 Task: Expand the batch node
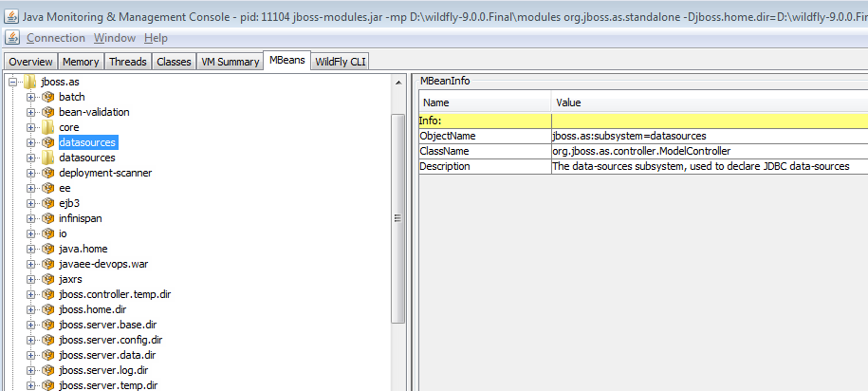(x=31, y=97)
